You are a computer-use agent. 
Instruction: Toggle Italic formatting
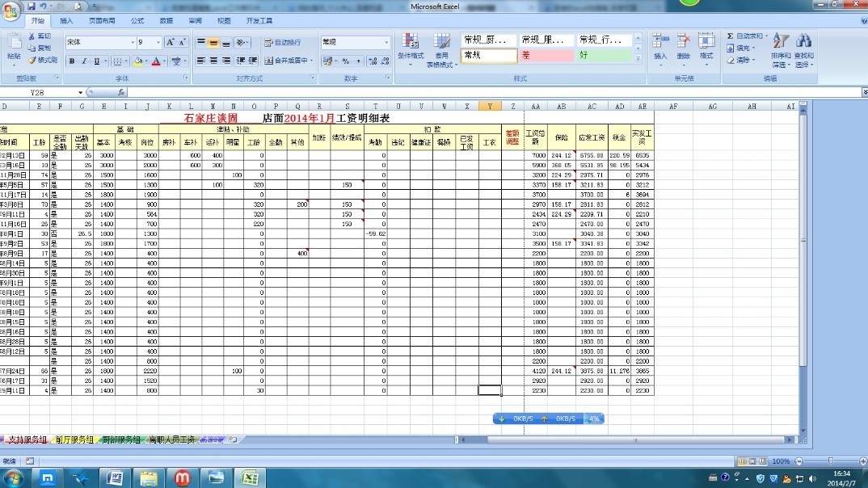tap(84, 61)
